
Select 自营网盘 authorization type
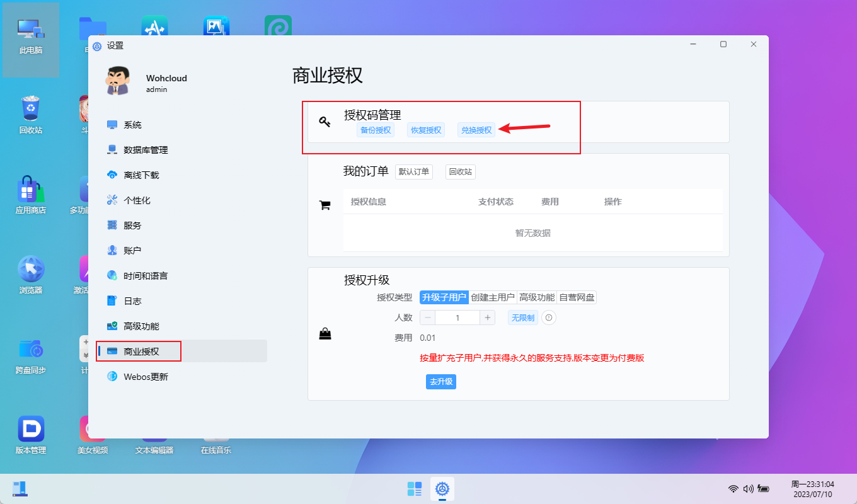click(577, 297)
